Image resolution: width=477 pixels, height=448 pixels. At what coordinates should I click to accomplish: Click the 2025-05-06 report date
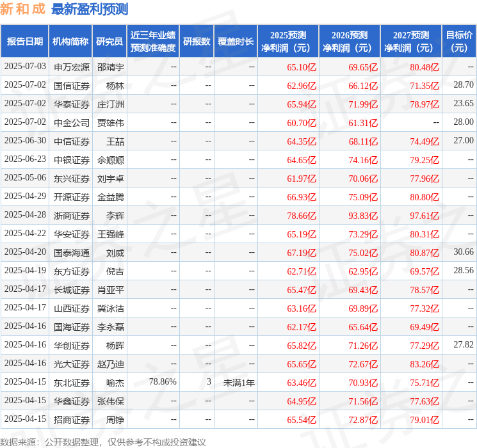click(x=25, y=178)
